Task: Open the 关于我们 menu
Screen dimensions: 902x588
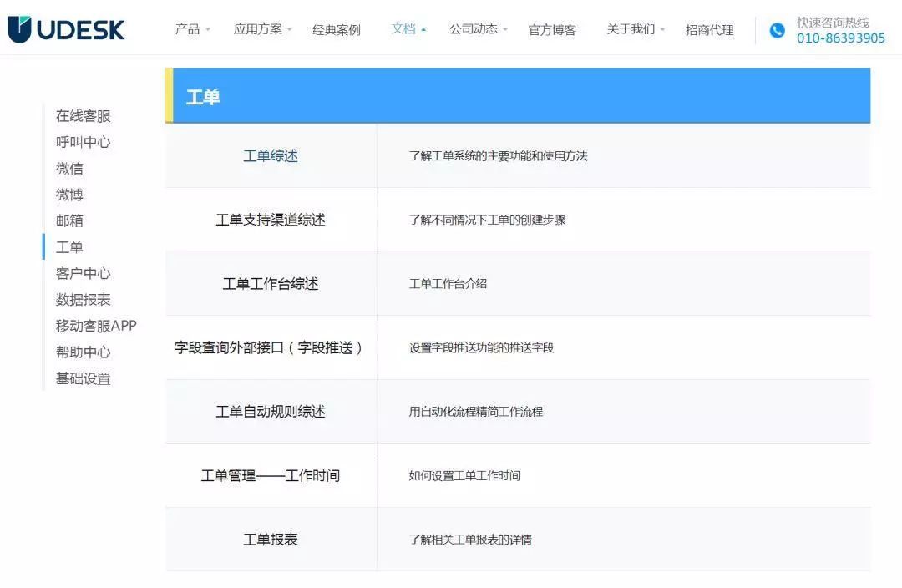Action: pyautogui.click(x=631, y=28)
